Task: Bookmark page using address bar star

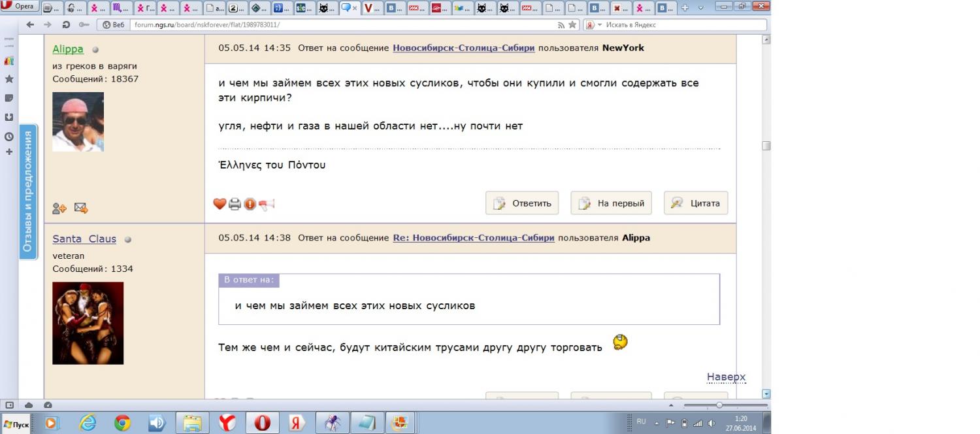Action: point(572,25)
